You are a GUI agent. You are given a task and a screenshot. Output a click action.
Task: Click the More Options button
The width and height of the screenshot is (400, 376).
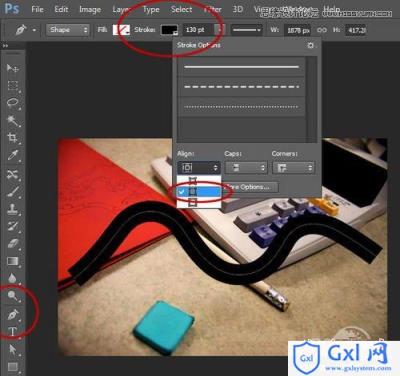250,187
